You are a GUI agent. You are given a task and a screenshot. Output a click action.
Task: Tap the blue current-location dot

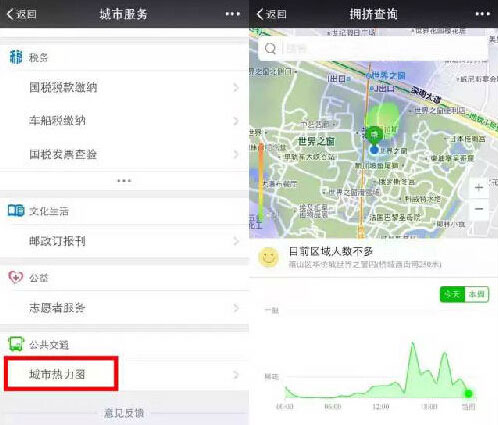(374, 150)
